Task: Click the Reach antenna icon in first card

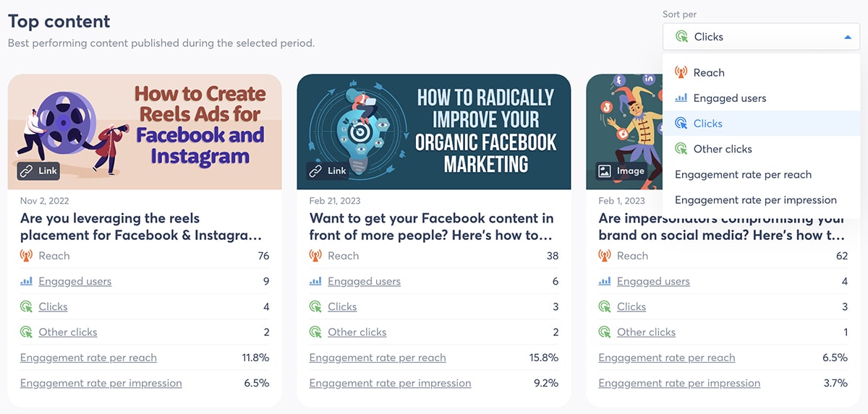Action: tap(27, 256)
